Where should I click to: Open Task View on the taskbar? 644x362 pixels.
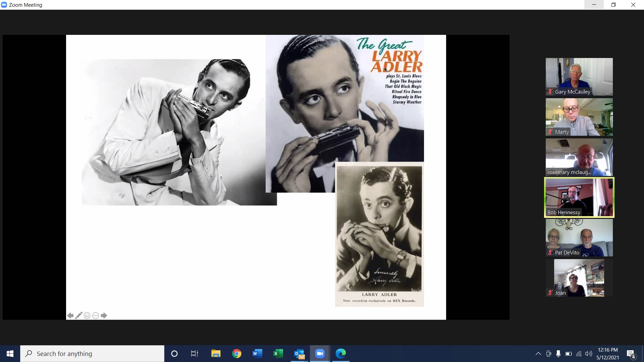pyautogui.click(x=195, y=354)
